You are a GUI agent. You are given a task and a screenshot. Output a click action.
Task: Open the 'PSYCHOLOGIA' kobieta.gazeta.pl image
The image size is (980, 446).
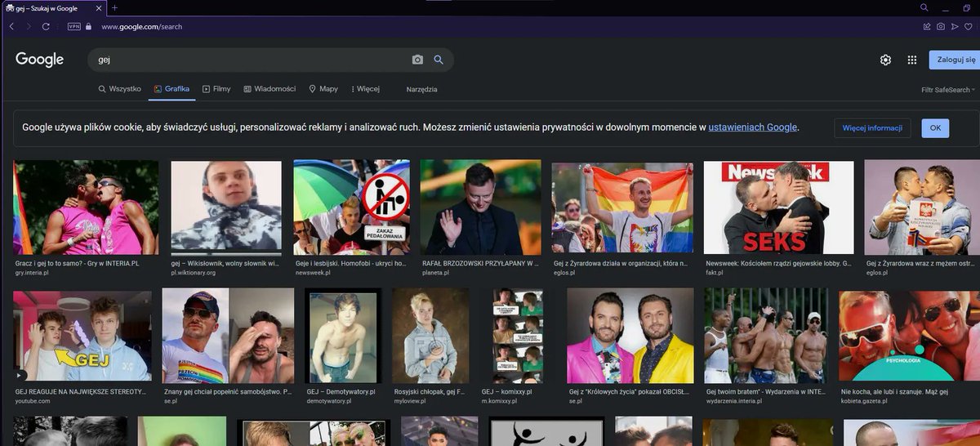[x=909, y=336]
